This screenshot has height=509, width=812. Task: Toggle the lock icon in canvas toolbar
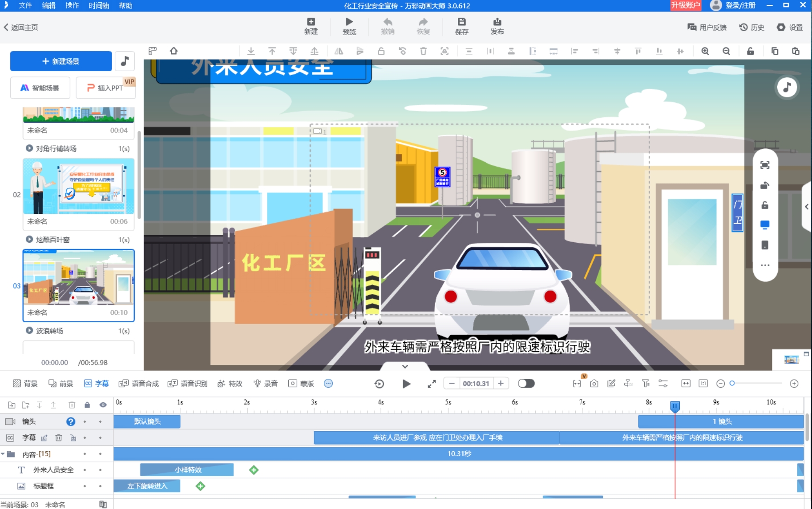(750, 51)
